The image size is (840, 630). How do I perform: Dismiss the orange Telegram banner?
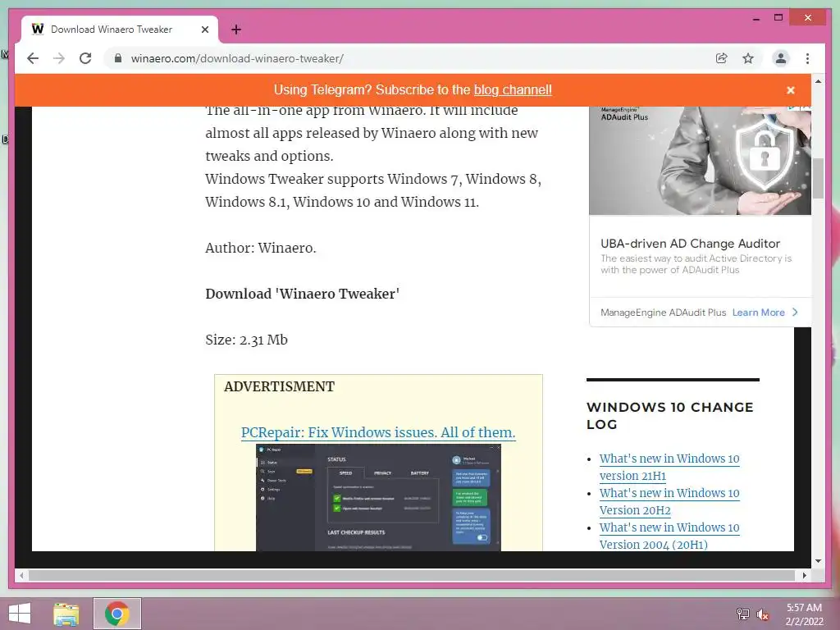coord(791,90)
